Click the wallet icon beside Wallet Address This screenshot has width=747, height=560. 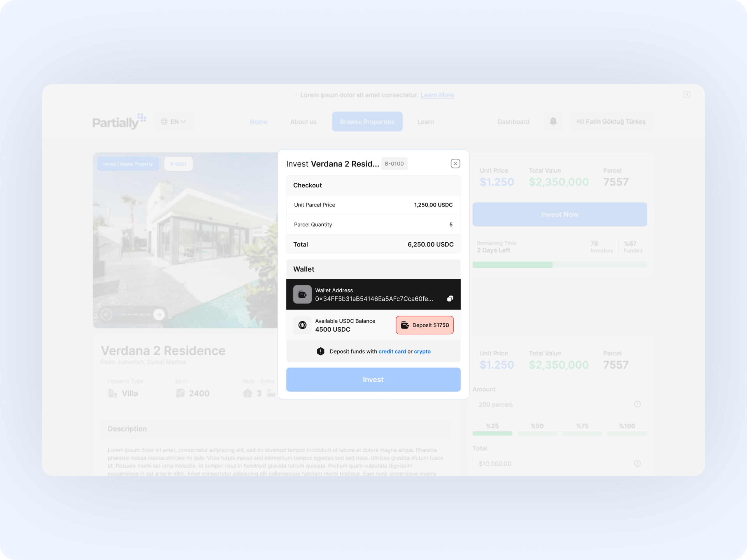point(302,294)
